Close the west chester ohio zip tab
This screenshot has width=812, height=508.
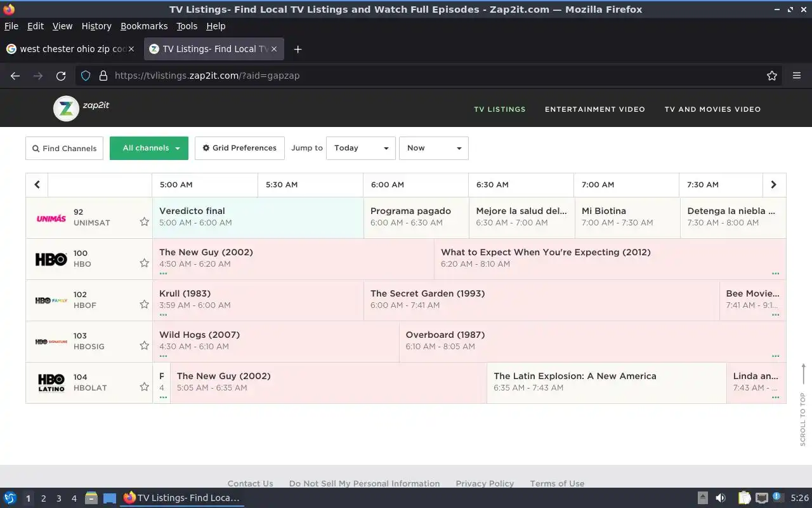tap(131, 49)
